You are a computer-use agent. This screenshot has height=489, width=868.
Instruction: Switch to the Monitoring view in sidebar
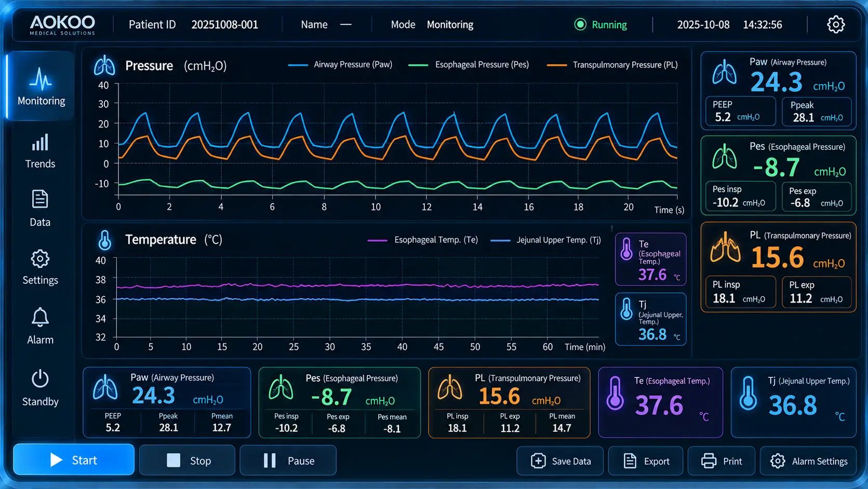[x=41, y=86]
